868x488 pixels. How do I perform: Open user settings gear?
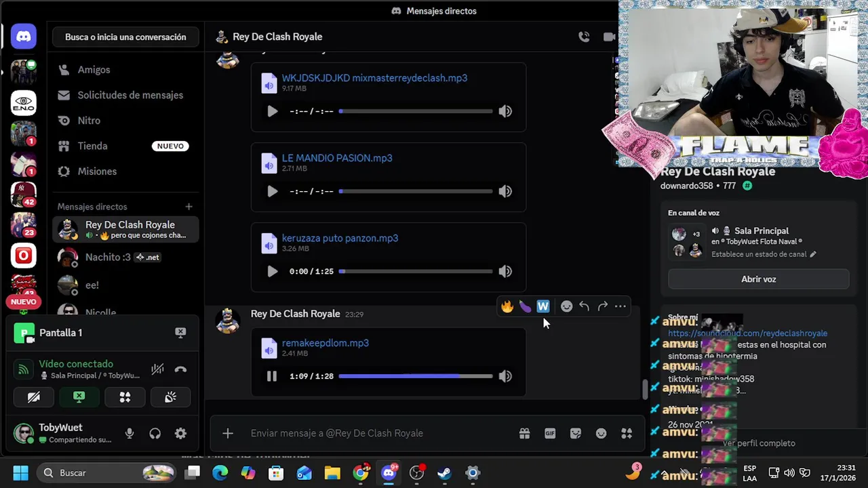coord(180,433)
